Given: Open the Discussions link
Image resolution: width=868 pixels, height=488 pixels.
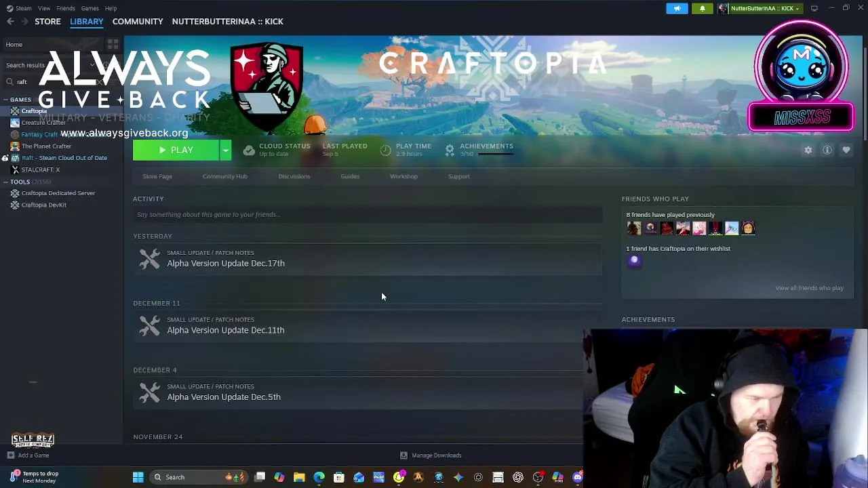Looking at the screenshot, I should [x=294, y=176].
